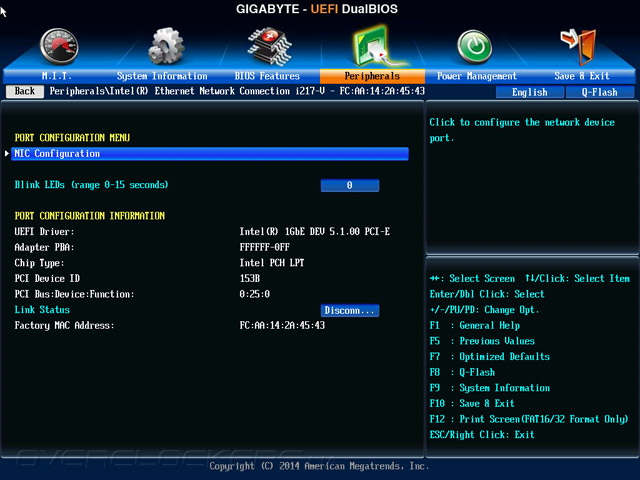Image resolution: width=640 pixels, height=480 pixels.
Task: Click the Chip Type value Intel PCH LPT
Action: click(272, 263)
